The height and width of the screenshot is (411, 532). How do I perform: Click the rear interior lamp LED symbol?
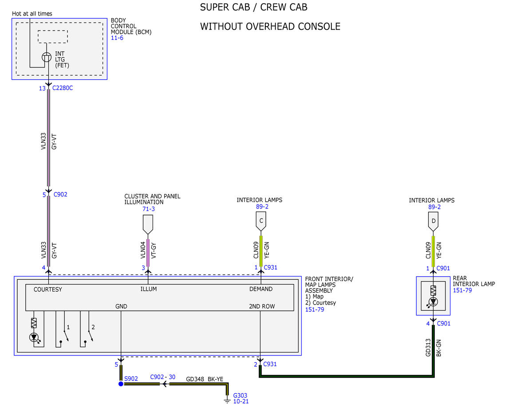click(x=433, y=302)
